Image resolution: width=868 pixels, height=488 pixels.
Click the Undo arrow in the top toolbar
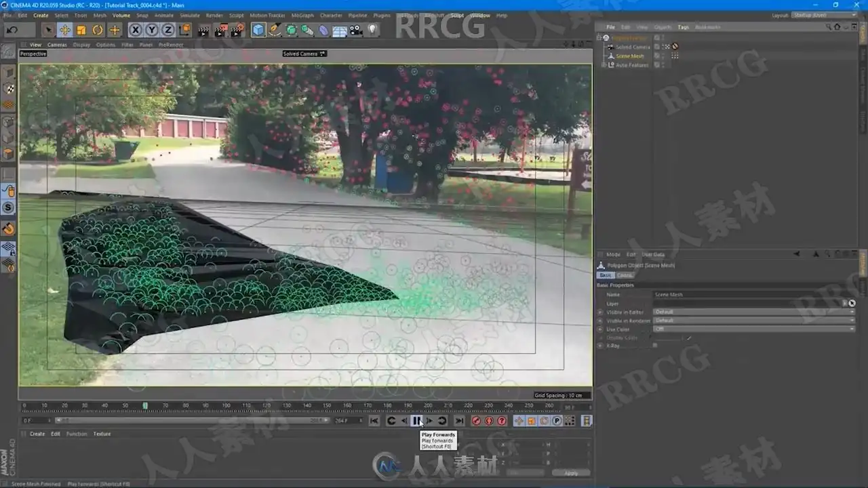coord(12,30)
